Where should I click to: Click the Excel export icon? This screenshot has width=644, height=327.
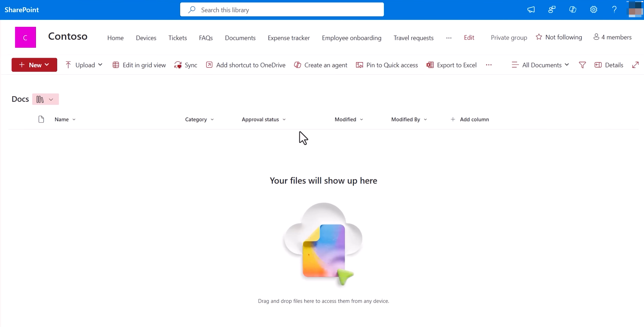[430, 65]
